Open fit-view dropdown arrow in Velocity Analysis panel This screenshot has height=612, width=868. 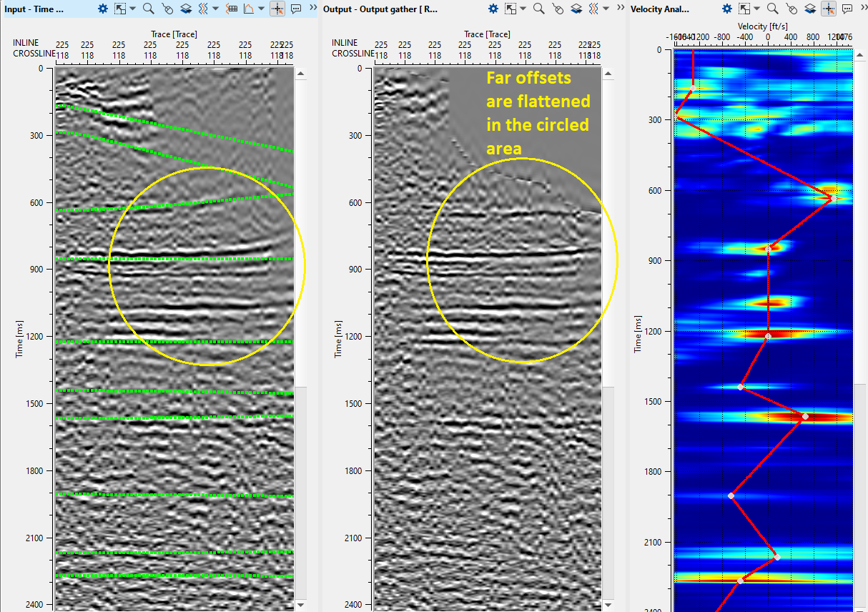(756, 9)
